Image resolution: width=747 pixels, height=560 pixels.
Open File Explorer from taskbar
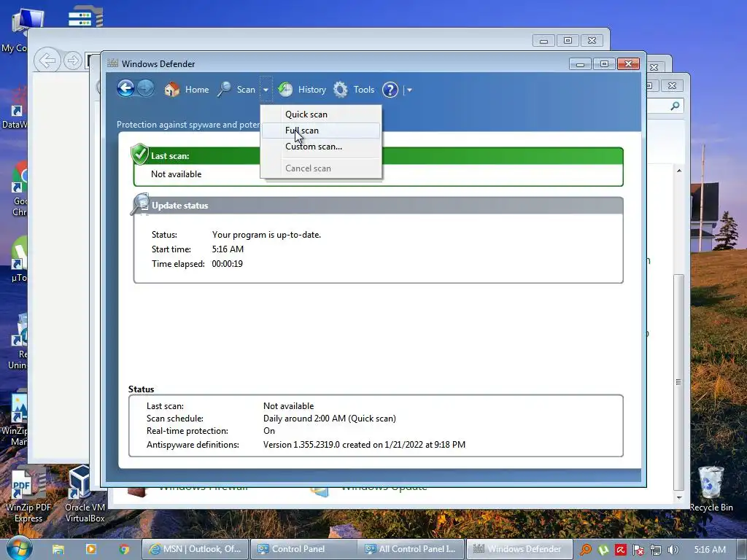click(58, 549)
